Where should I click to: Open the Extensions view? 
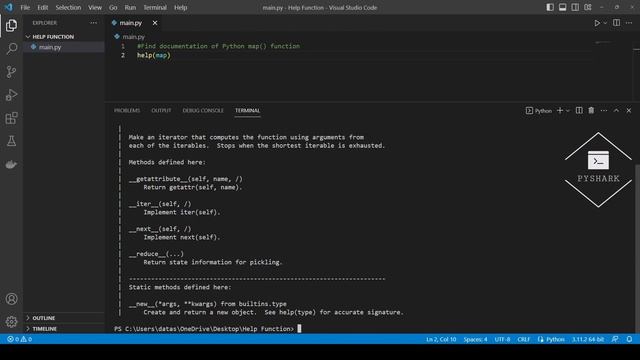pos(11,118)
